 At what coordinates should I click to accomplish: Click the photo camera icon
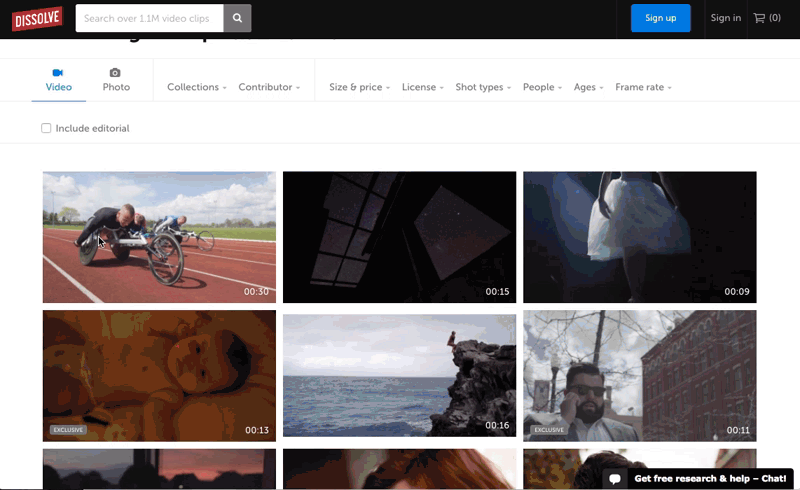point(115,72)
